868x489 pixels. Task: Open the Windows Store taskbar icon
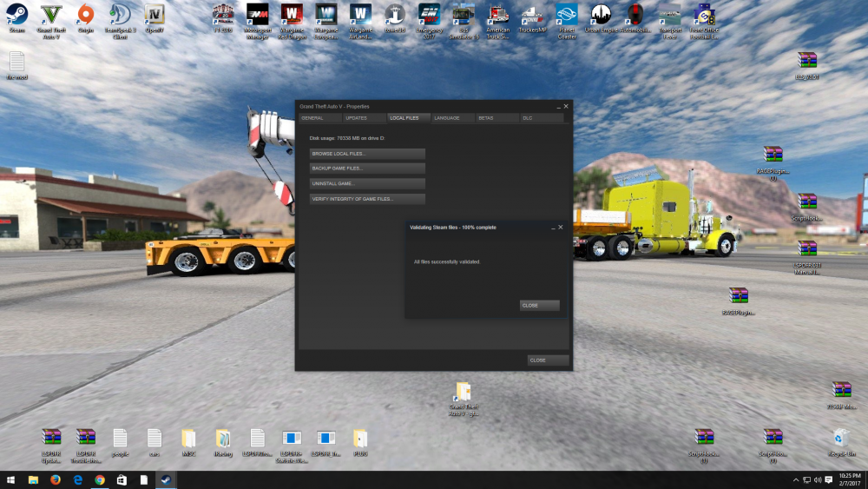coord(122,480)
